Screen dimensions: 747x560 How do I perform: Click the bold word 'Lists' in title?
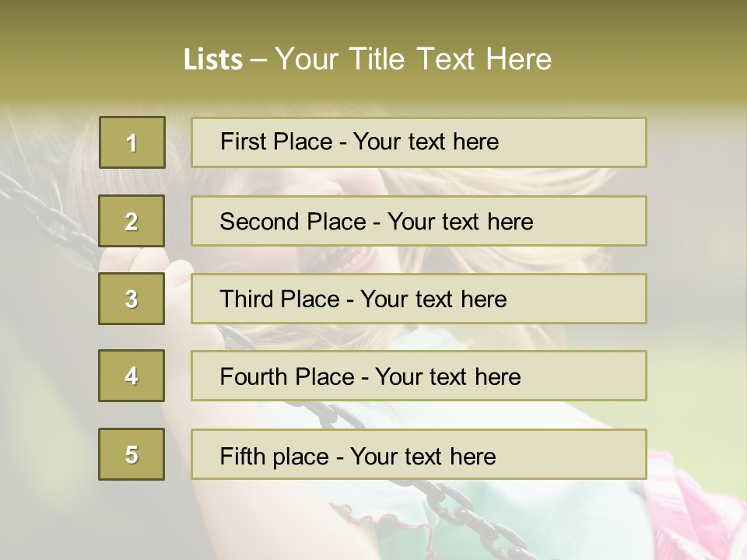coord(213,60)
